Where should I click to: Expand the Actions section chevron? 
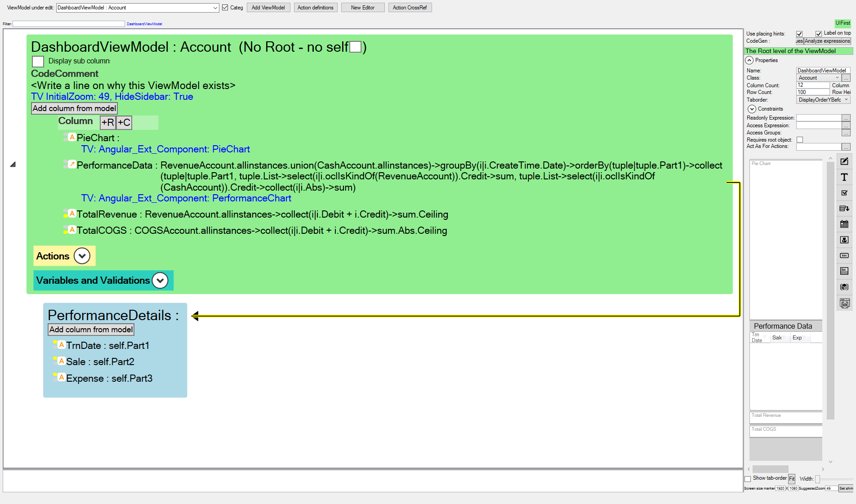click(x=82, y=256)
